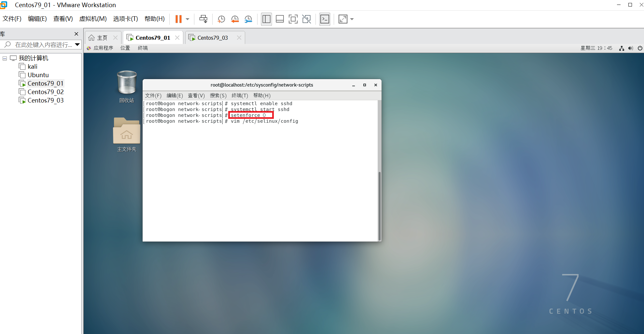
Task: Toggle the thumbnail bar view
Action: tap(280, 19)
